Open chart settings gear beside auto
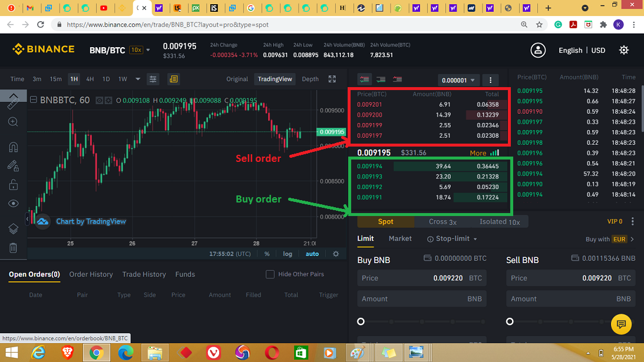The image size is (644, 362). click(x=336, y=254)
